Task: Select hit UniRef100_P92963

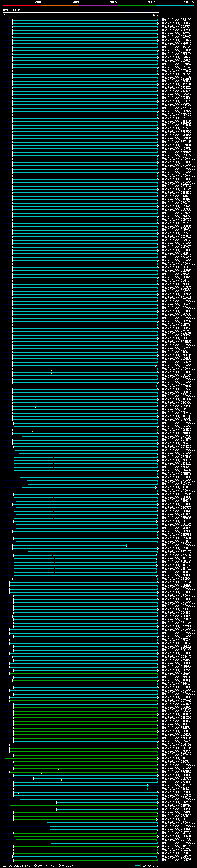Action: tap(177, 37)
